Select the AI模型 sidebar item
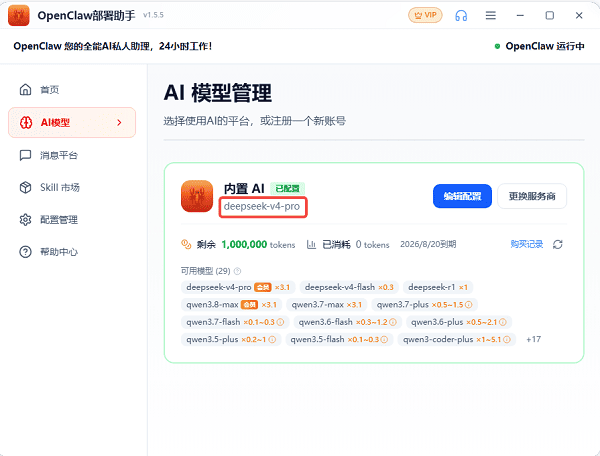 72,122
